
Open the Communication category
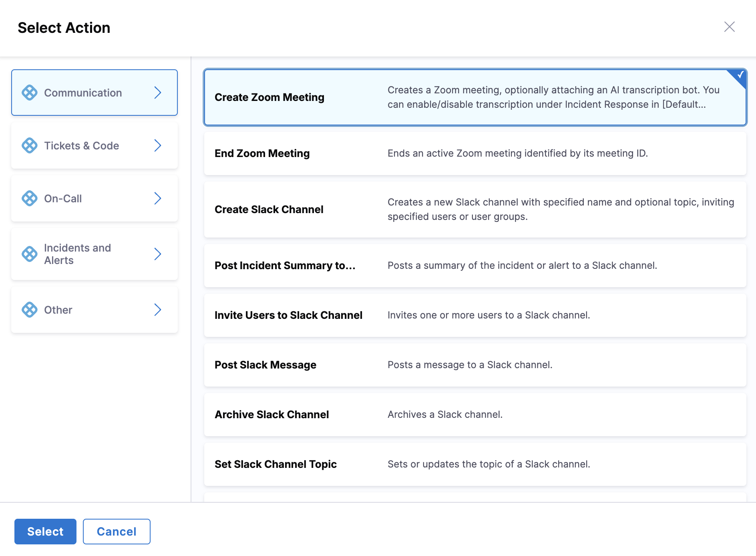point(94,93)
